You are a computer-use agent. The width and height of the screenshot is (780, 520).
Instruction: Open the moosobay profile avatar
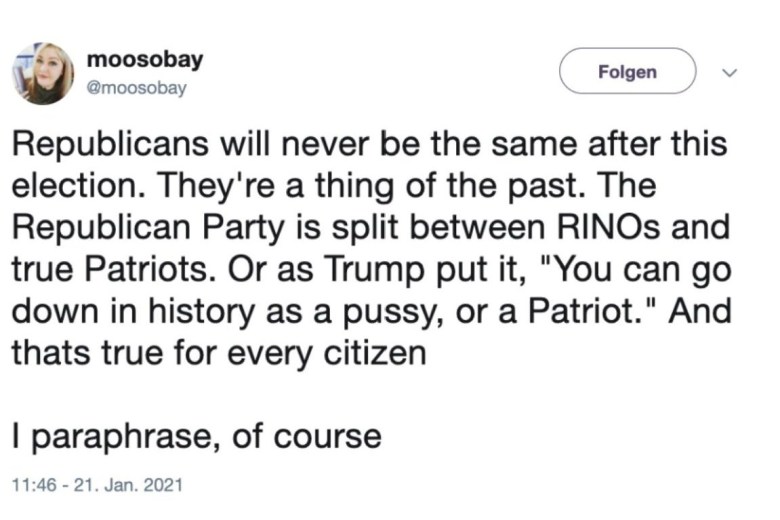43,74
